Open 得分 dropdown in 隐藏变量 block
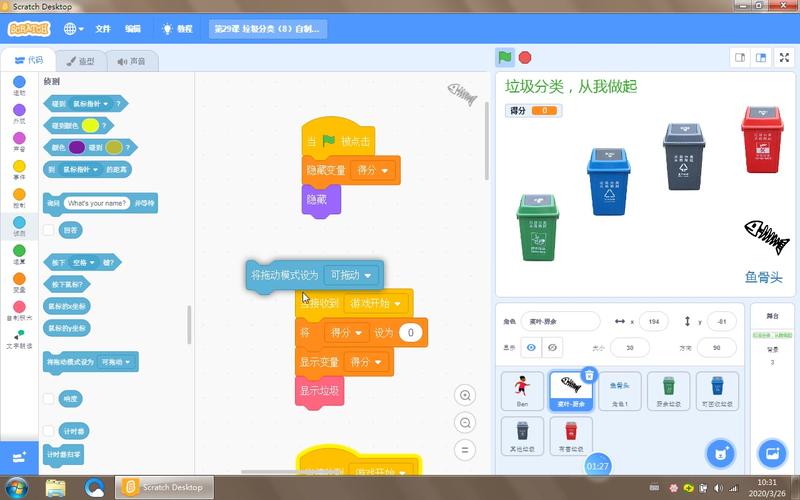 pos(371,170)
